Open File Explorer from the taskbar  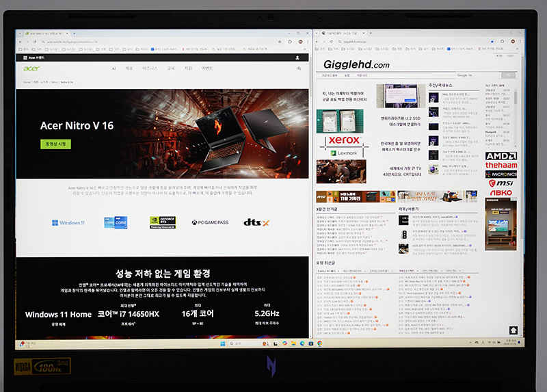click(x=293, y=343)
